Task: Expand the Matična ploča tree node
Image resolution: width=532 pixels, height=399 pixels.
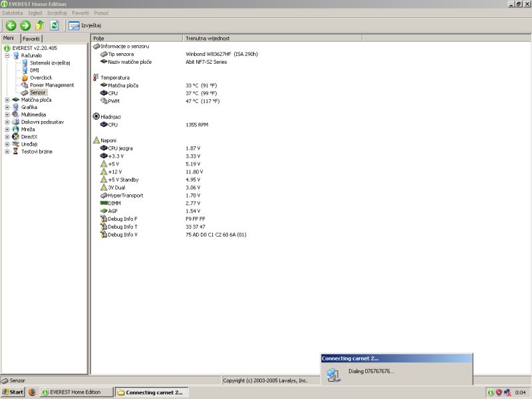Action: coord(7,100)
